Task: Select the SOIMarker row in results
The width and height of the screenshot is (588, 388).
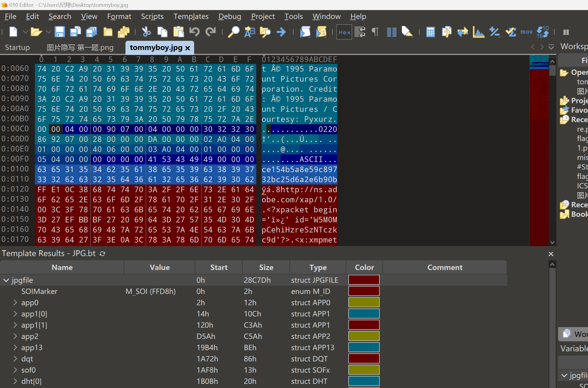Action: point(253,291)
